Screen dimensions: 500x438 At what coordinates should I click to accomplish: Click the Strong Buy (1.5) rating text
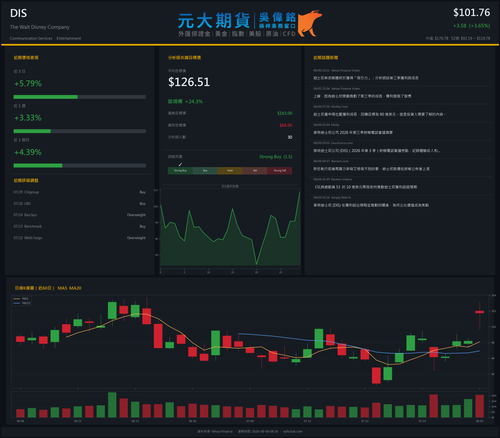coord(276,157)
